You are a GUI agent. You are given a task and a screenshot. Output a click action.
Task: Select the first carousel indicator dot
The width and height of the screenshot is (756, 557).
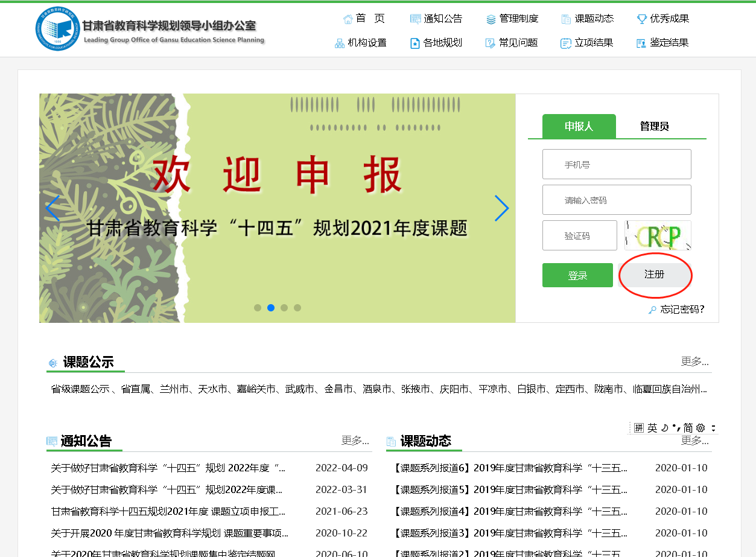(258, 308)
